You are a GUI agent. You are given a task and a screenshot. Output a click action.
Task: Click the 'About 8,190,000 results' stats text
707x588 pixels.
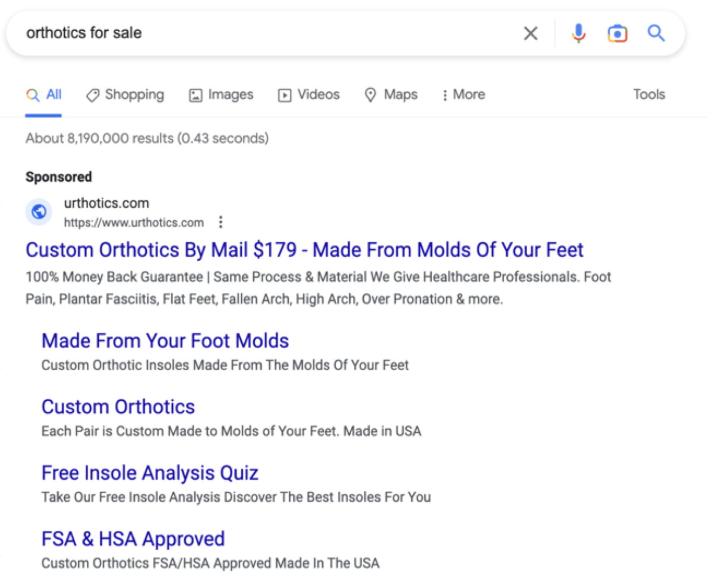pyautogui.click(x=147, y=139)
